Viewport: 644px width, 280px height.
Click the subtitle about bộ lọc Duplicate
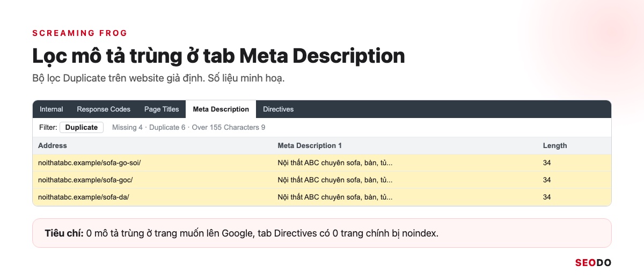click(x=158, y=78)
